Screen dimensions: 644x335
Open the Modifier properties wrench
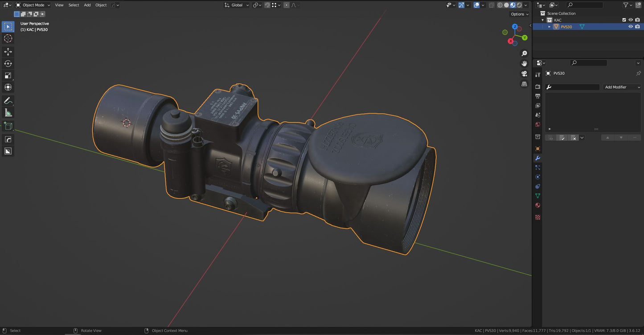coord(537,158)
